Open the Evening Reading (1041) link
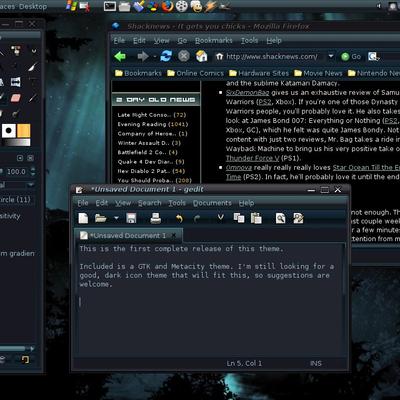Screen dimensions: 400x400 point(153,124)
